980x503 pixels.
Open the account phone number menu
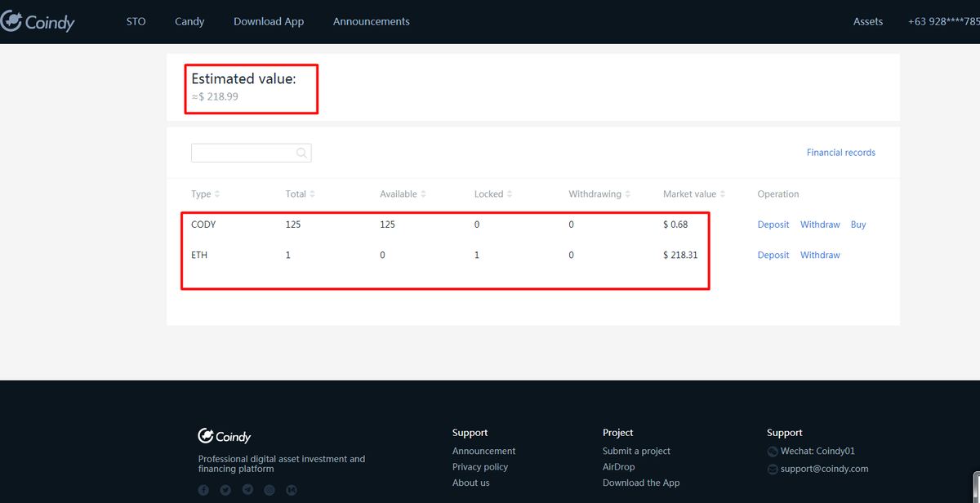click(x=943, y=21)
